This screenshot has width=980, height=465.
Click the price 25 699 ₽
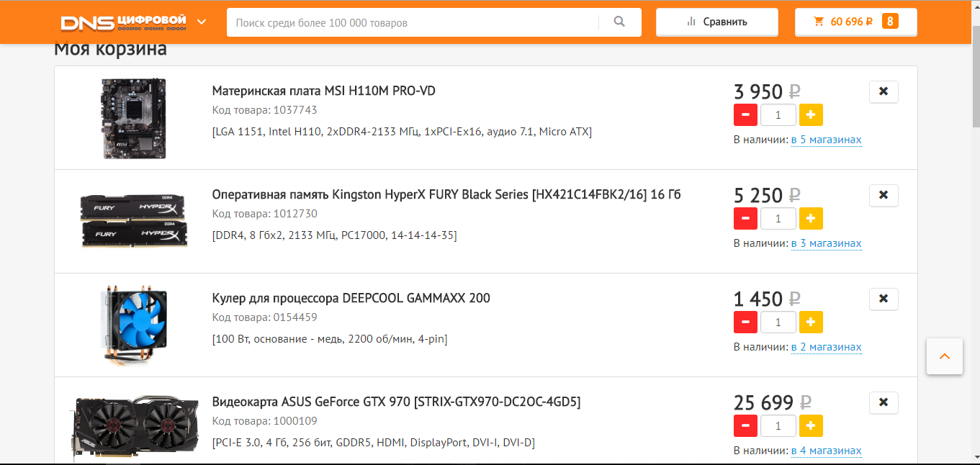[773, 403]
